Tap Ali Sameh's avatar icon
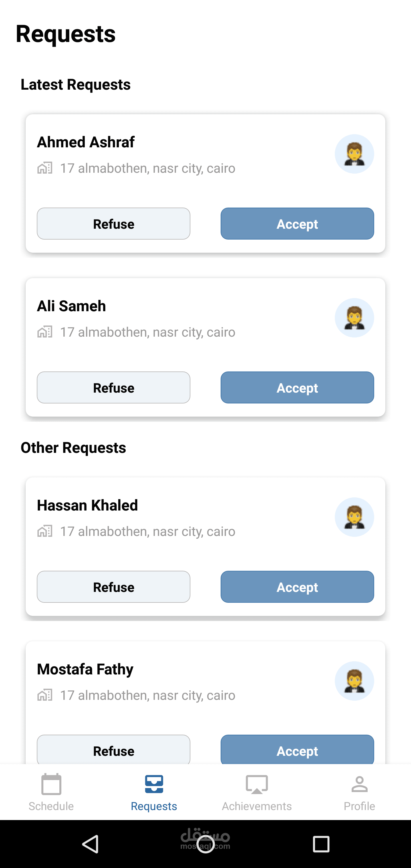The width and height of the screenshot is (411, 868). [354, 318]
